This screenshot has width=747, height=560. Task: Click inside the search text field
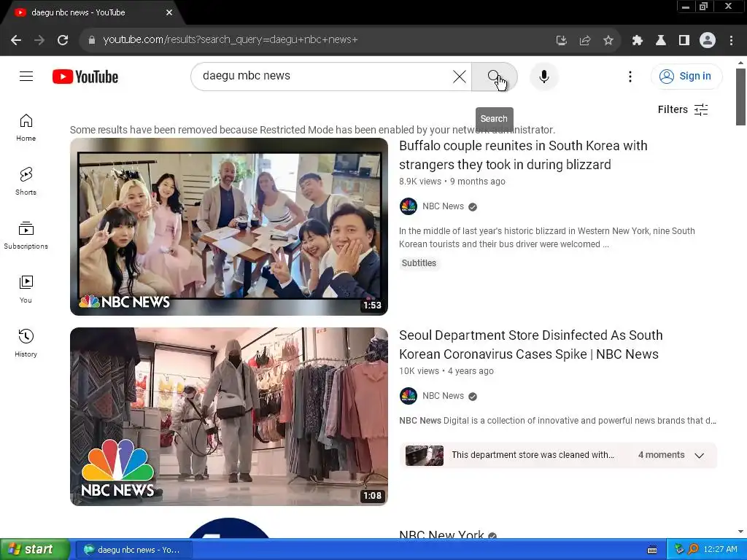[324, 76]
